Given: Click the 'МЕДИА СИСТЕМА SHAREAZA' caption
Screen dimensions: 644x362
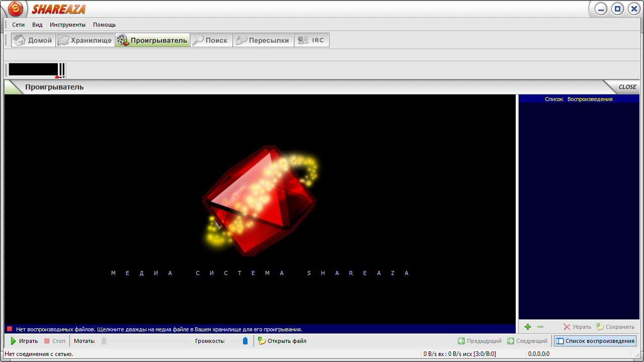Looking at the screenshot, I should [x=261, y=273].
